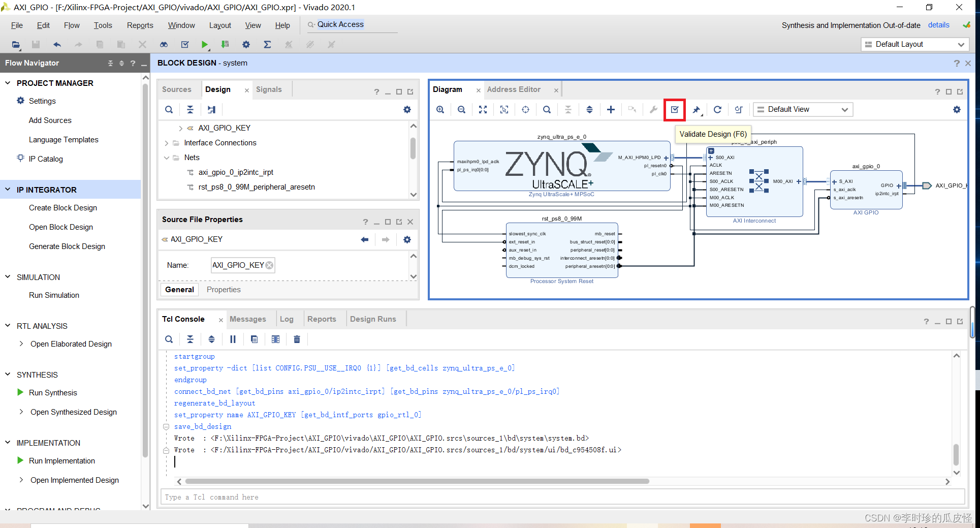This screenshot has height=528, width=980.
Task: Open project Settings in Flow Navigator
Action: [x=42, y=101]
